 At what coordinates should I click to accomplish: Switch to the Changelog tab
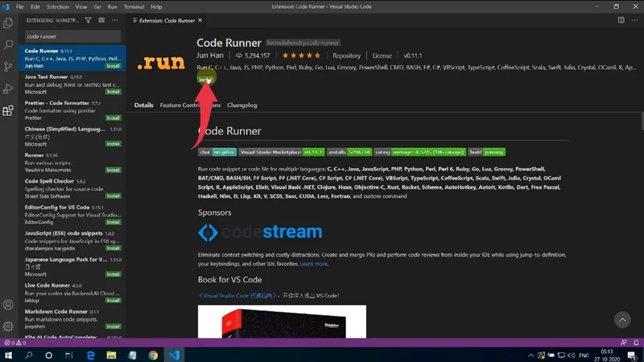pyautogui.click(x=242, y=105)
